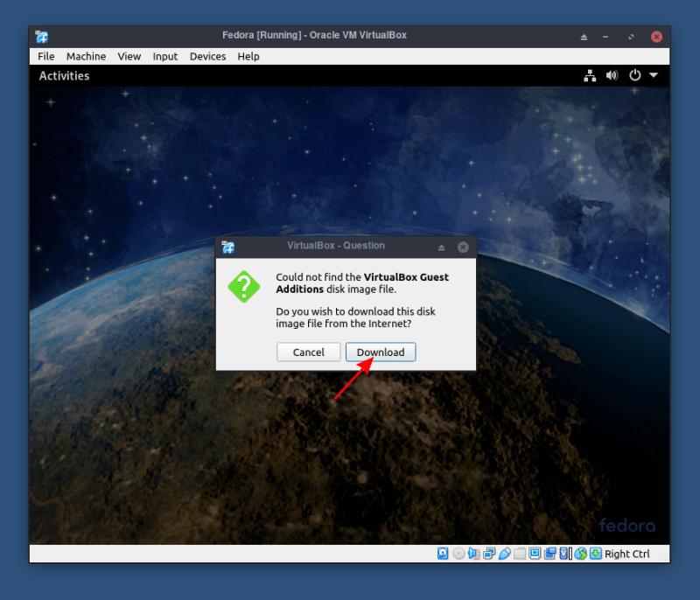Click the optical drive icon in the status bar

[x=458, y=554]
